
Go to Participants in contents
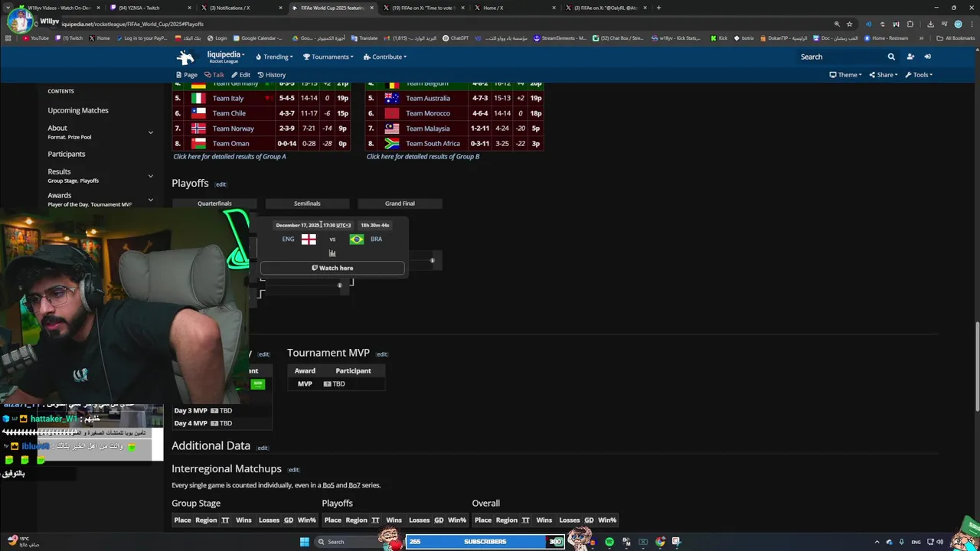pos(67,154)
